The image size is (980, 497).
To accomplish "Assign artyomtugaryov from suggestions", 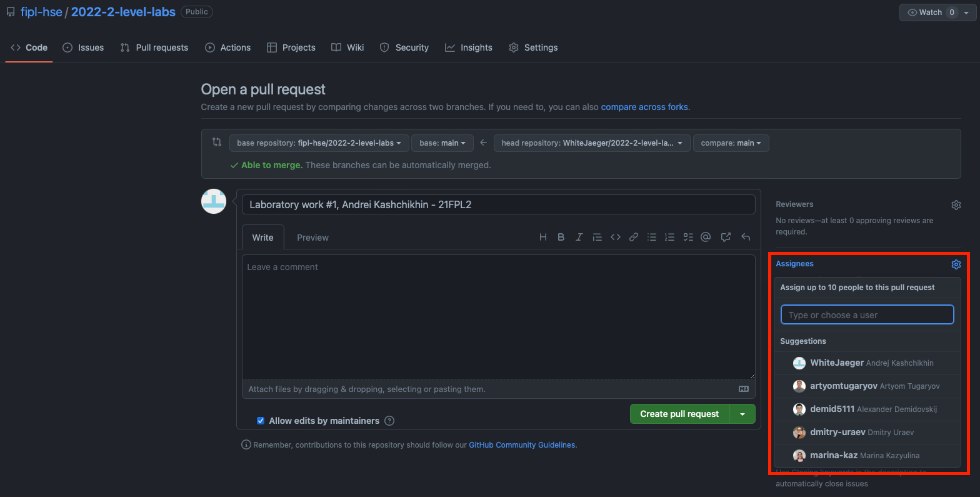I will (867, 386).
